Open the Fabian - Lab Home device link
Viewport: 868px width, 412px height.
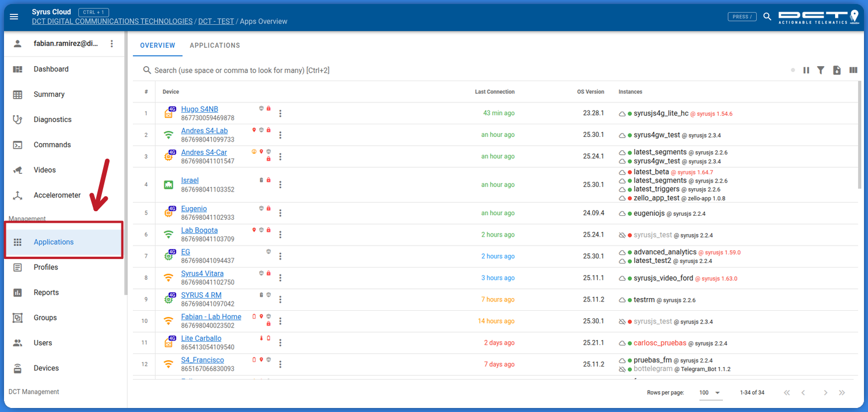point(211,317)
